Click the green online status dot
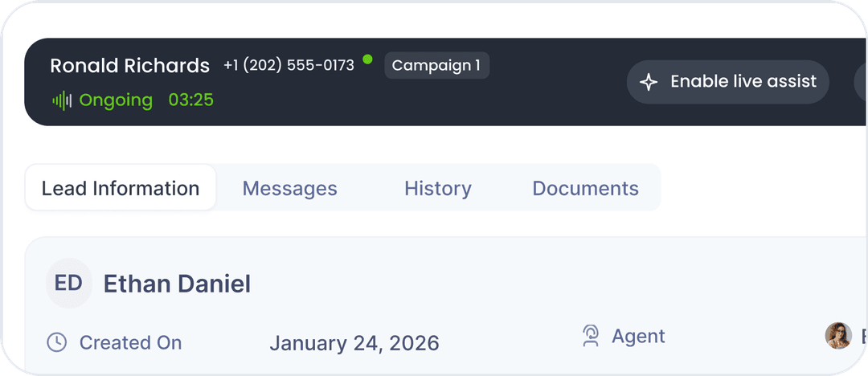Screen dimensions: 868x376 pyautogui.click(x=367, y=59)
